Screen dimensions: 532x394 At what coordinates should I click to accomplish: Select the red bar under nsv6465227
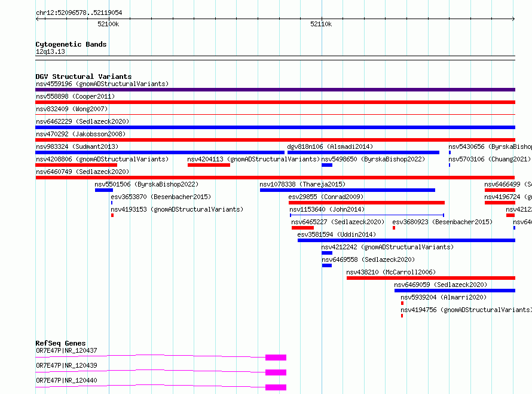click(x=302, y=228)
